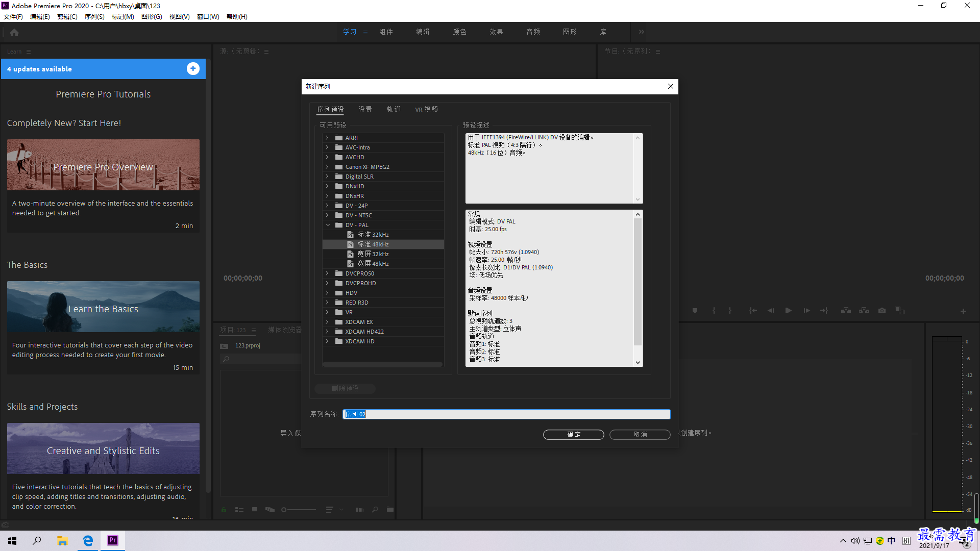This screenshot has height=551, width=980.
Task: Click the Sort Icons menu icon in Project panel
Action: coord(329,509)
